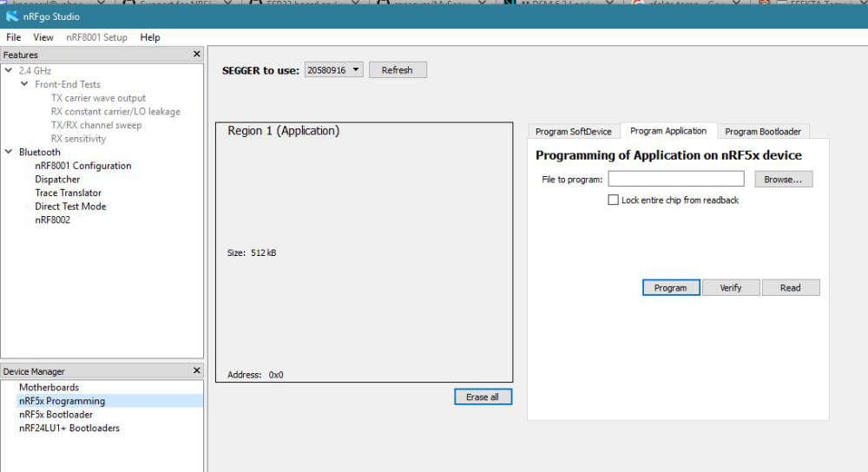
Task: Select Direct Test Mode in Features
Action: (70, 206)
